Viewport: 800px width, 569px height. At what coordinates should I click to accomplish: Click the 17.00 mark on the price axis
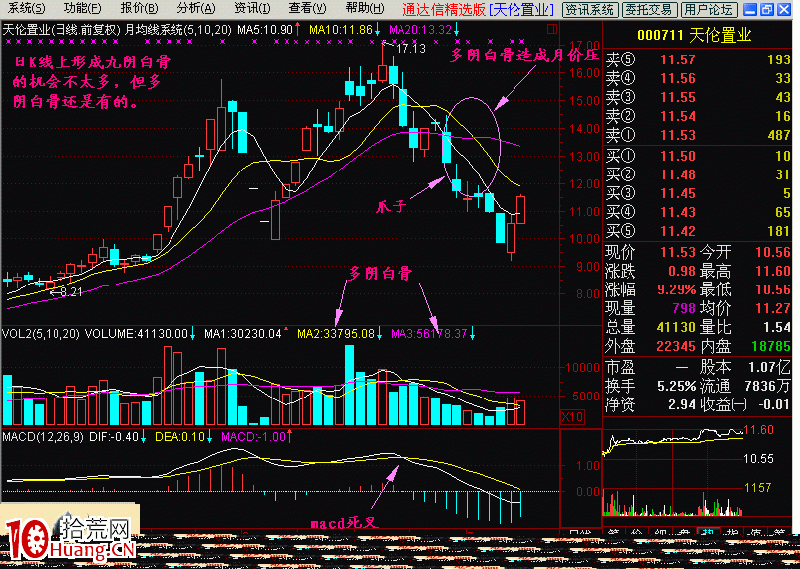(585, 46)
